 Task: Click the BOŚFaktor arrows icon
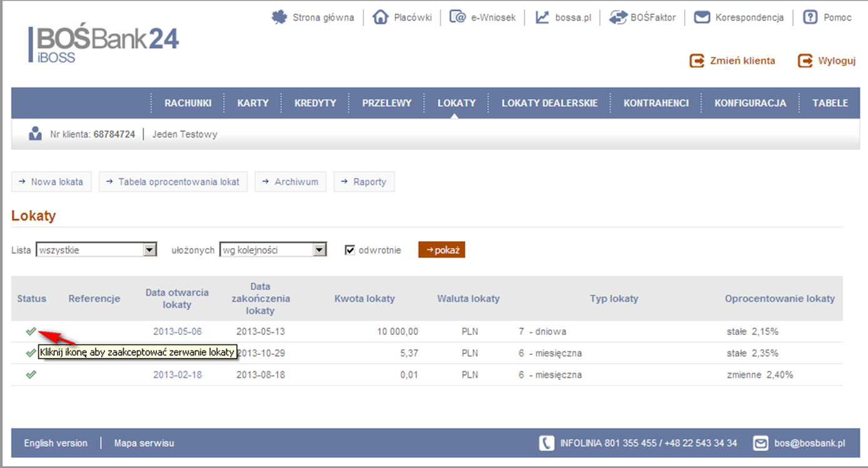pyautogui.click(x=618, y=17)
